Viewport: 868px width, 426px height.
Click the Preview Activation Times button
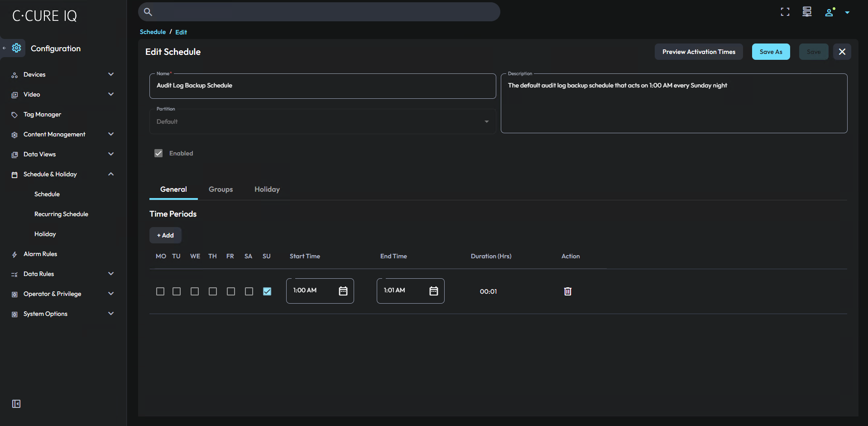(698, 52)
